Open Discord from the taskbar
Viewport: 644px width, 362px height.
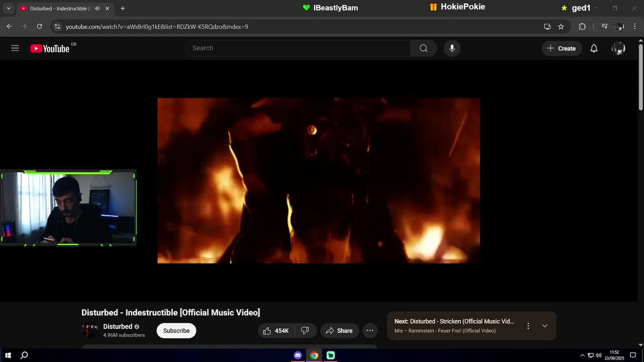[298, 355]
